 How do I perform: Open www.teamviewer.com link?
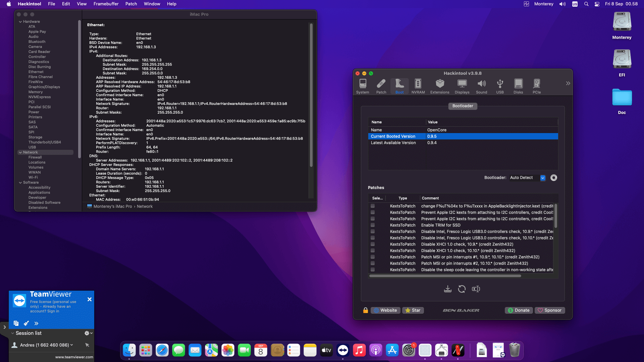tap(74, 357)
